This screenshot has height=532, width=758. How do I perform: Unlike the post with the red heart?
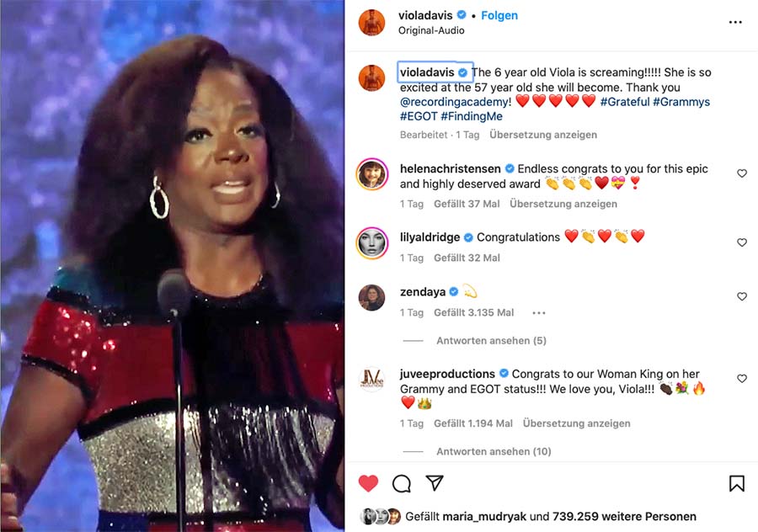[x=368, y=483]
